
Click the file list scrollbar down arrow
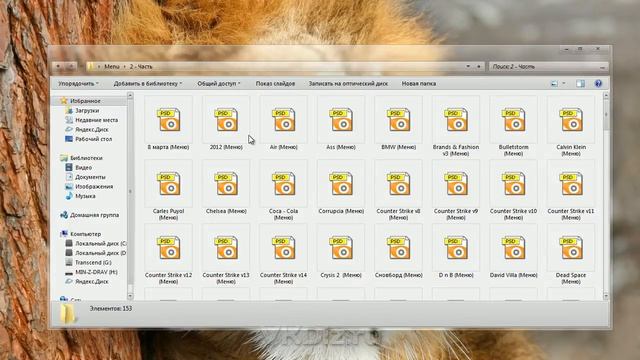point(606,296)
